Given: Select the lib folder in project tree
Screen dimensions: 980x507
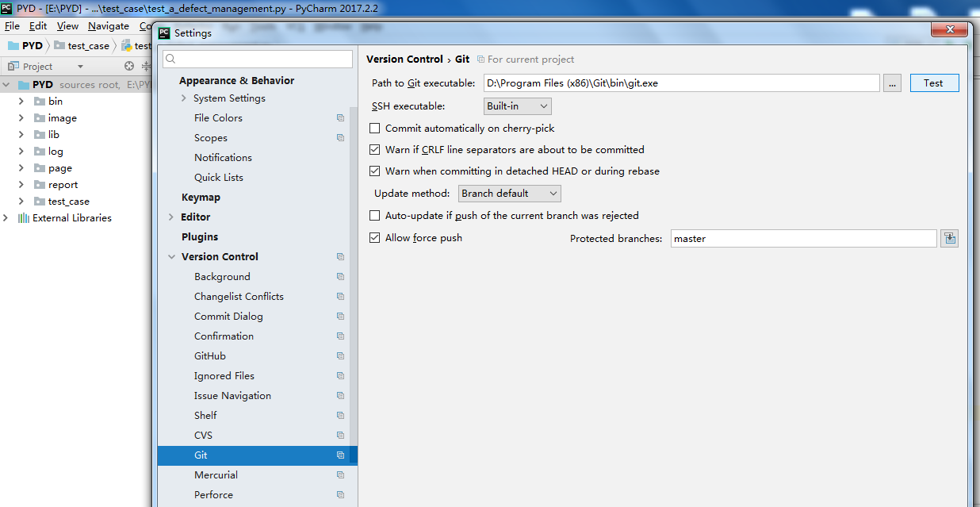Looking at the screenshot, I should tap(54, 134).
